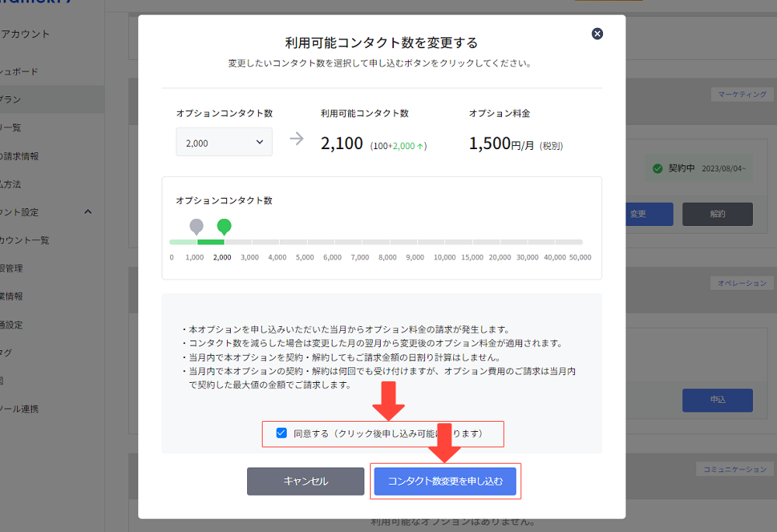Close the contact count change dialog
This screenshot has height=532, width=777.
coord(597,33)
